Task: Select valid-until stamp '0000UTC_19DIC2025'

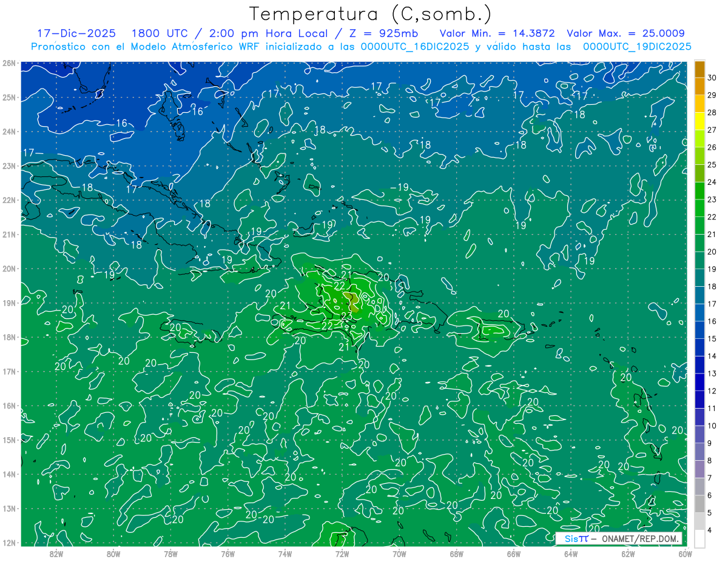Action: tap(637, 47)
